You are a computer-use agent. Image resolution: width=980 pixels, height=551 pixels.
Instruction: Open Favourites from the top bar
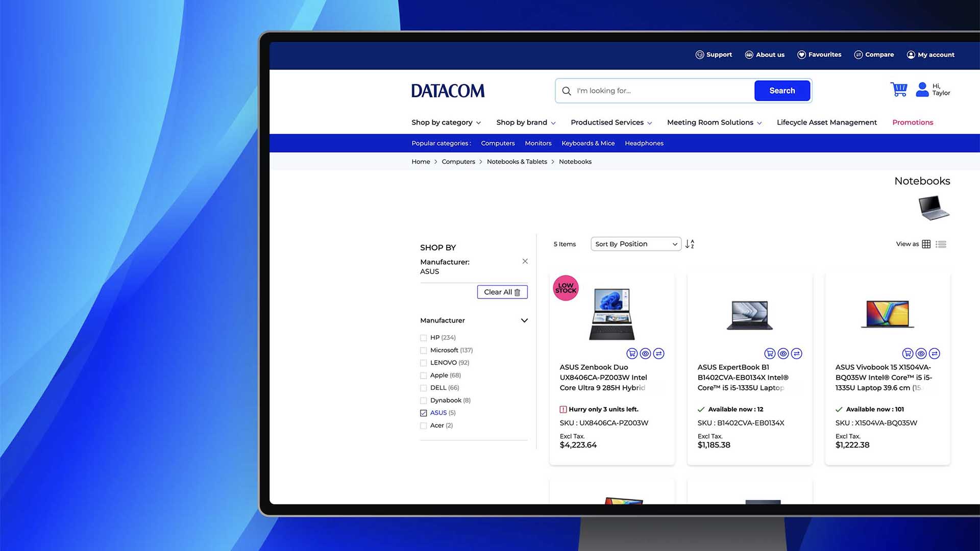[x=819, y=55]
